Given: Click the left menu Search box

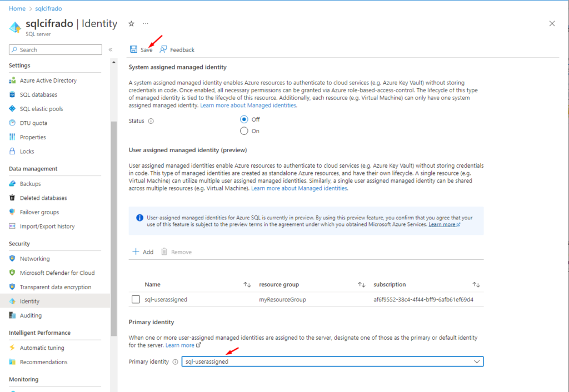Looking at the screenshot, I should pos(56,49).
